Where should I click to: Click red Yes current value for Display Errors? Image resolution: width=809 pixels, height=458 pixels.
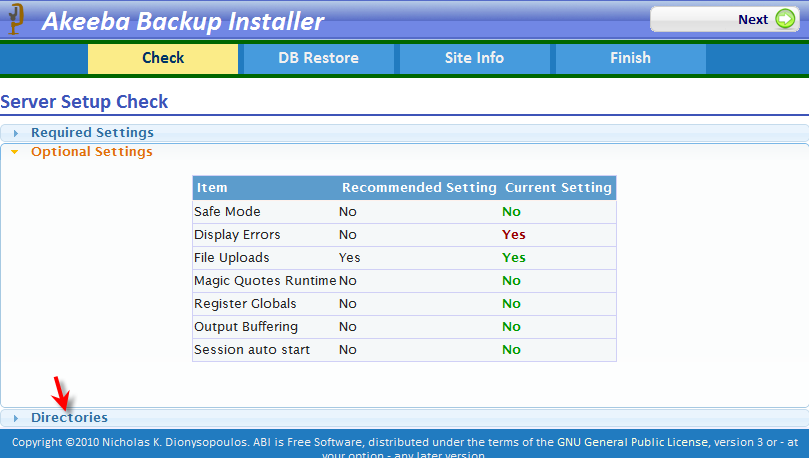[514, 235]
